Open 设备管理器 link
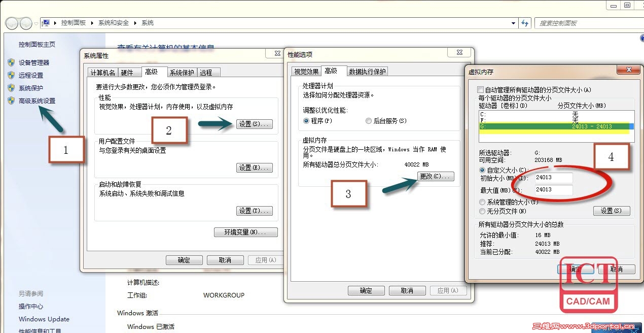 [x=34, y=62]
